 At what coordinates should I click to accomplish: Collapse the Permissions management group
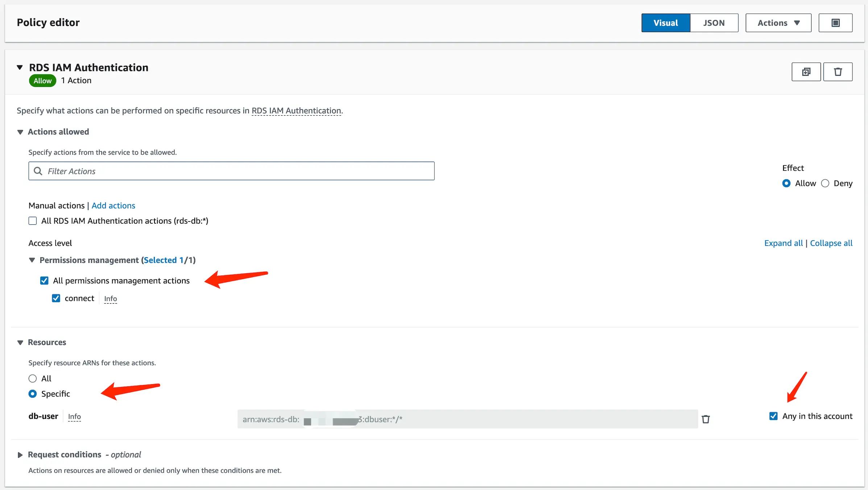tap(32, 260)
